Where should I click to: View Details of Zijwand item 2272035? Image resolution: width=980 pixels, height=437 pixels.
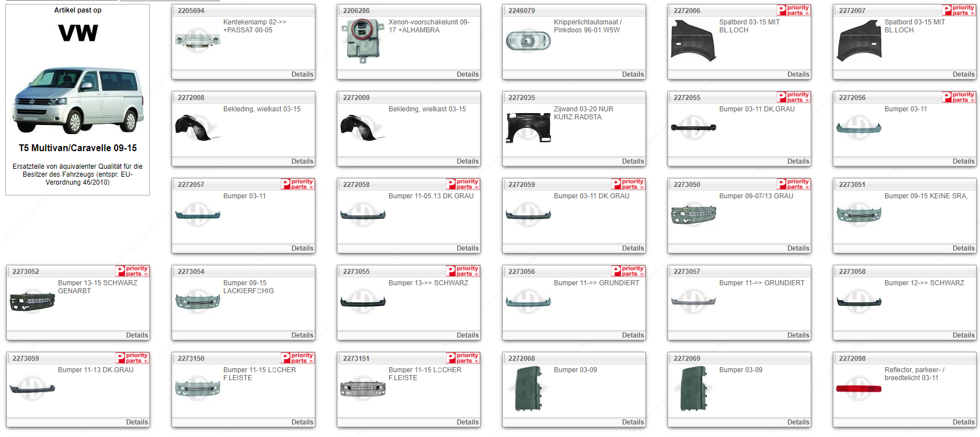632,161
